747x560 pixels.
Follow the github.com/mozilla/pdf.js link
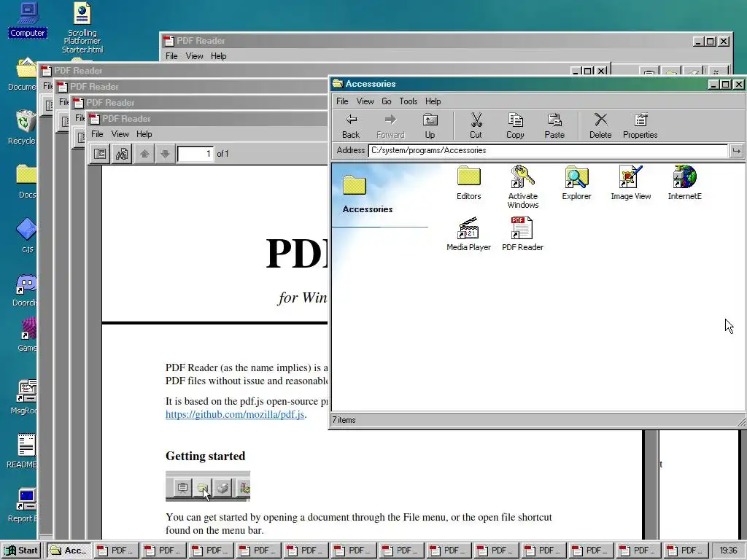click(235, 415)
